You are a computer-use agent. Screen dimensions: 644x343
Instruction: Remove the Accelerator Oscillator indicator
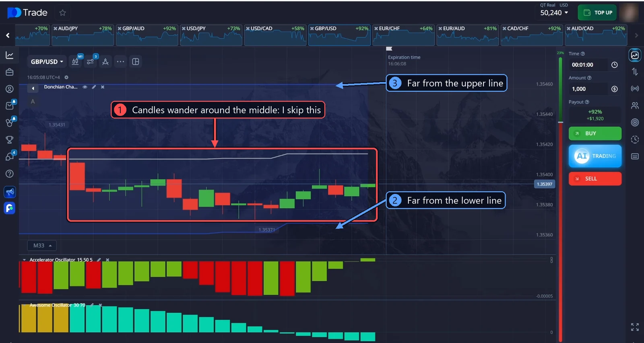pyautogui.click(x=107, y=260)
